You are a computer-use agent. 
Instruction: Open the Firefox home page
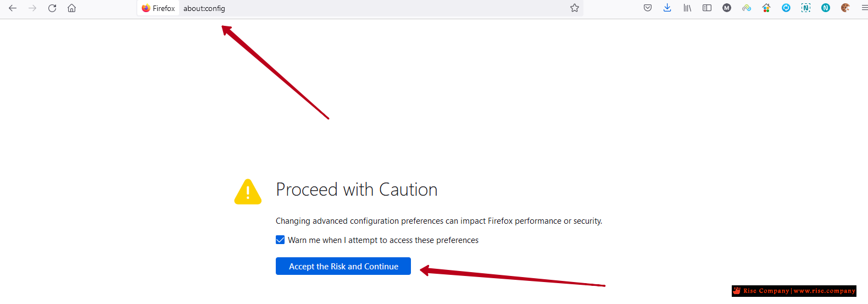pos(71,8)
